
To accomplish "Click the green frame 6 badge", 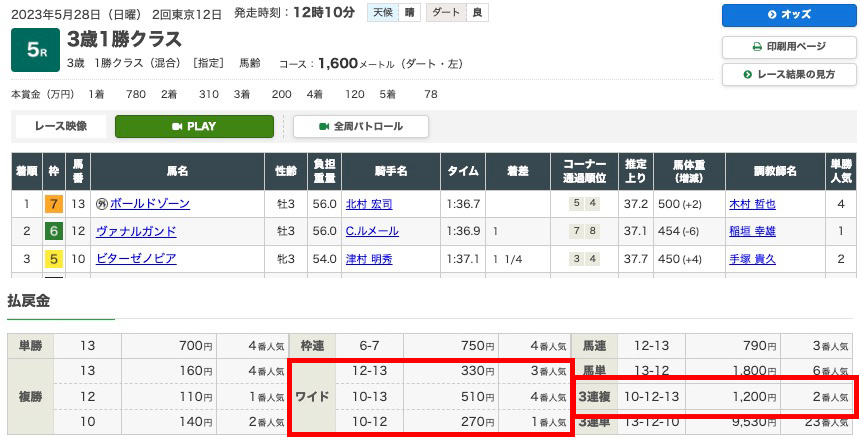I will pos(54,231).
